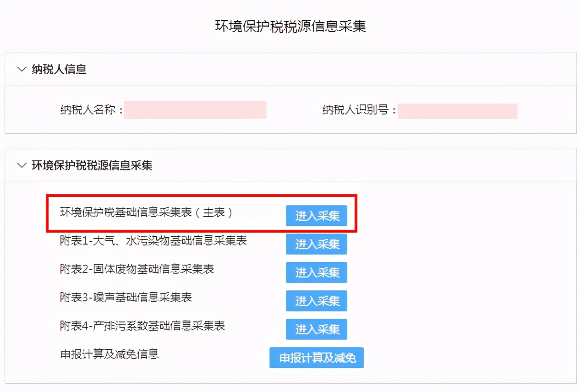Enter collection for 环境保护税基础信息采集表（主表）
This screenshot has height=392, width=580.
317,216
